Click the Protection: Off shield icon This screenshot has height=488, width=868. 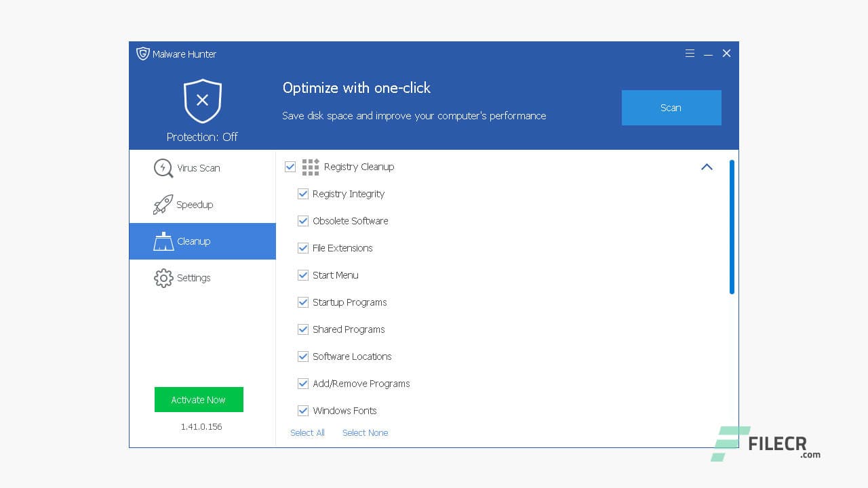pyautogui.click(x=202, y=100)
